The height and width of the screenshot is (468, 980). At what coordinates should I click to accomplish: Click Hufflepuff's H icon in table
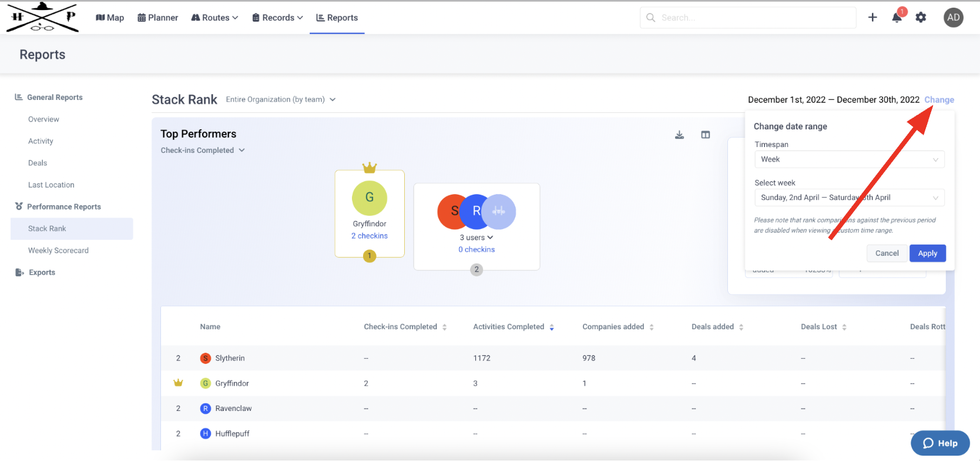pos(206,434)
